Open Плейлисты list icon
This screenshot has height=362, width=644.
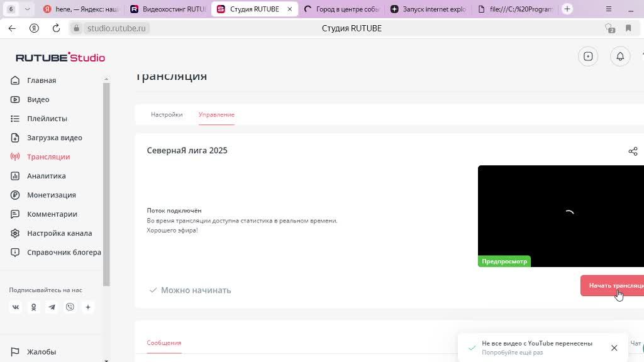coord(15,119)
